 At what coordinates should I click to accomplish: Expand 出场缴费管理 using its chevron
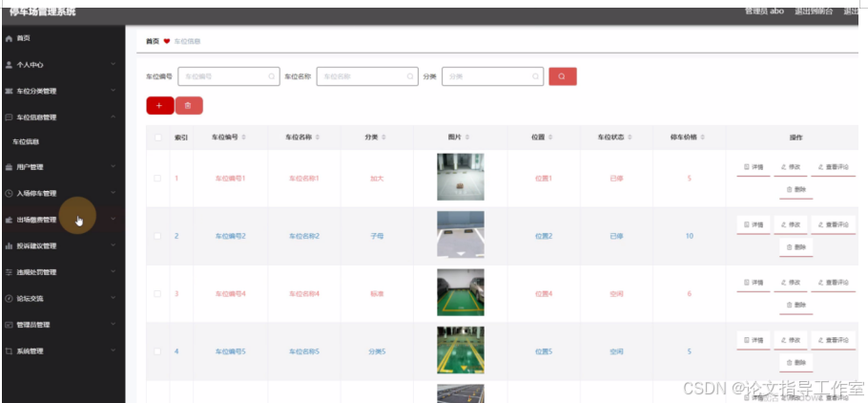coord(113,219)
